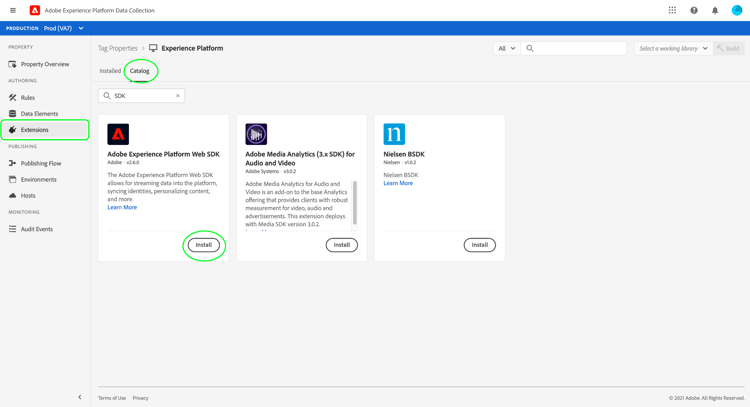Open the All filter dropdown
Viewport: 750px width, 407px height.
click(507, 48)
